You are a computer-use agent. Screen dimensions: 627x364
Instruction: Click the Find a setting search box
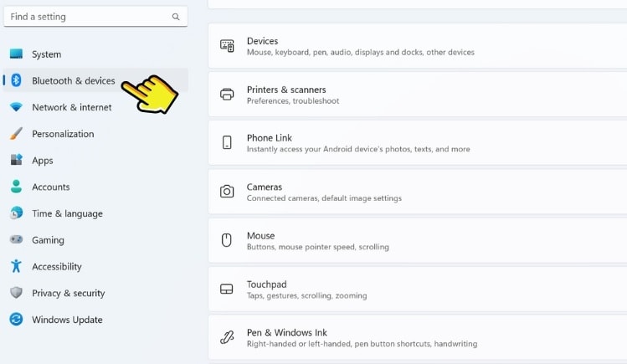coord(95,17)
